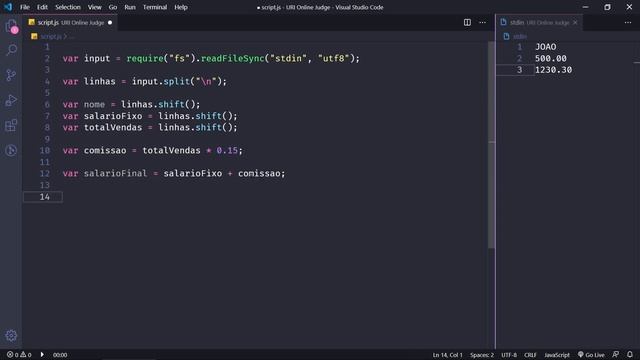The width and height of the screenshot is (640, 360).
Task: Open the Edit menu
Action: 42,7
